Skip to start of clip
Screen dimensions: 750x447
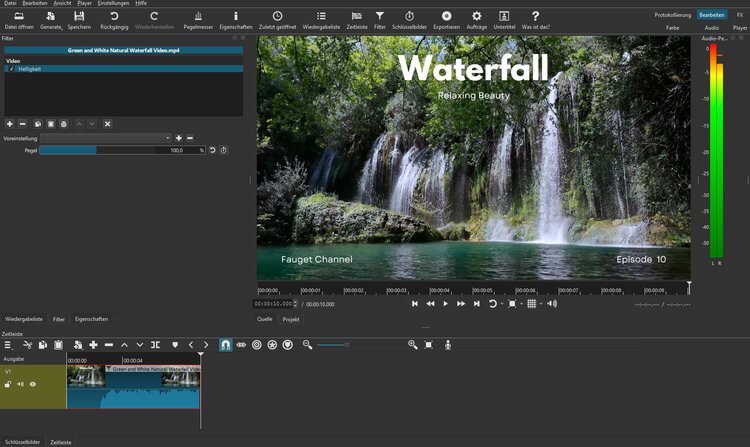pos(415,304)
